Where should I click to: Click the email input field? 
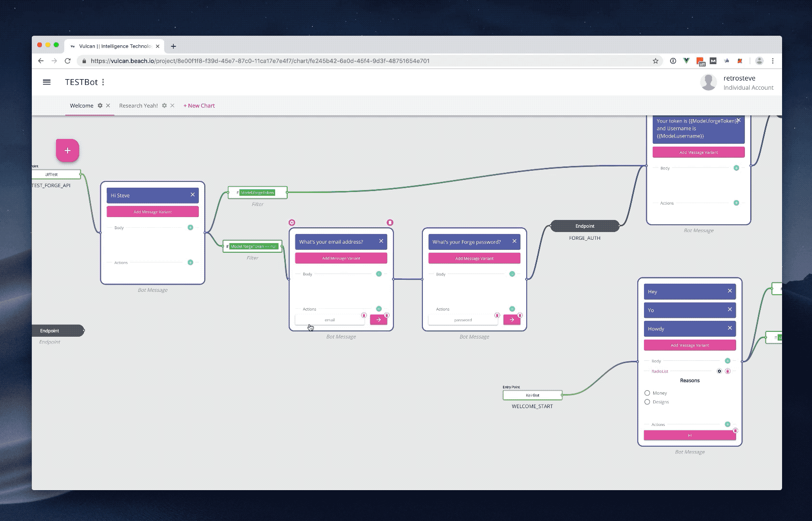330,320
